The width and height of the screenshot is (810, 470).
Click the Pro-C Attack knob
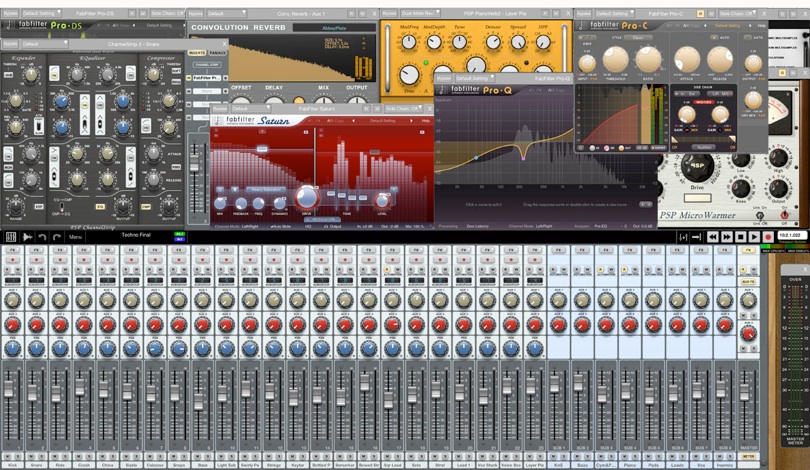pyautogui.click(x=687, y=59)
